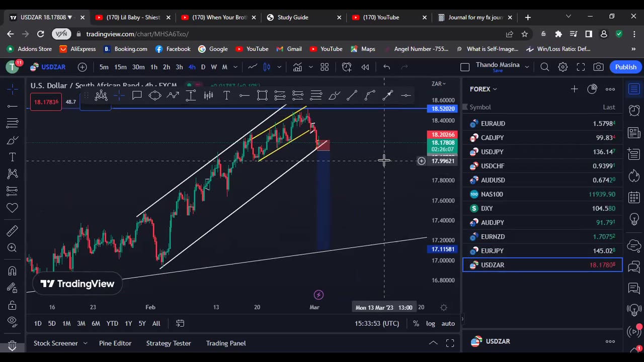Screen dimensions: 644x362
Task: Start bar replay with rewind icon
Action: (365, 67)
